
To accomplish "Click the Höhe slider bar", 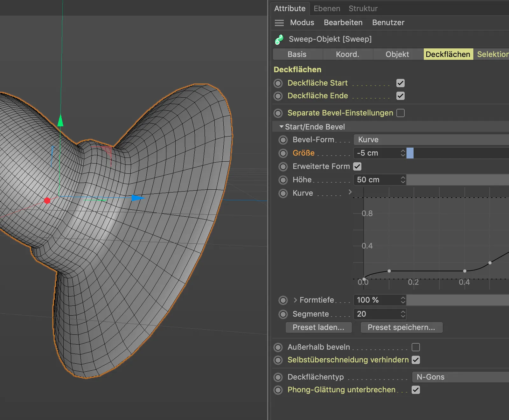I will (458, 180).
